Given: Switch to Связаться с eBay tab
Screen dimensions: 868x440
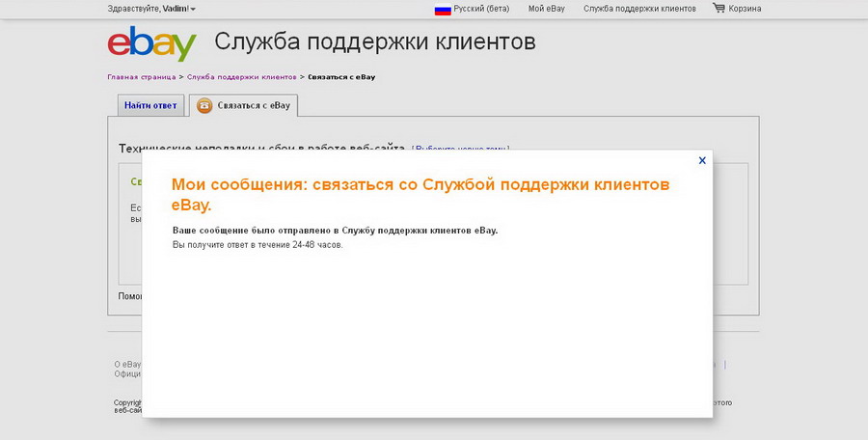Looking at the screenshot, I should tap(244, 105).
